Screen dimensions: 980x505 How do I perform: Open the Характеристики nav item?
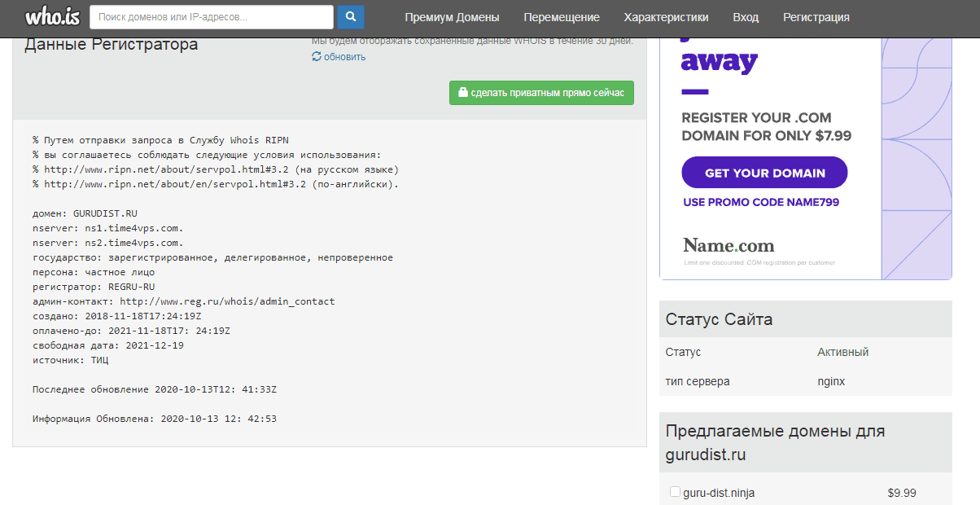pyautogui.click(x=666, y=17)
